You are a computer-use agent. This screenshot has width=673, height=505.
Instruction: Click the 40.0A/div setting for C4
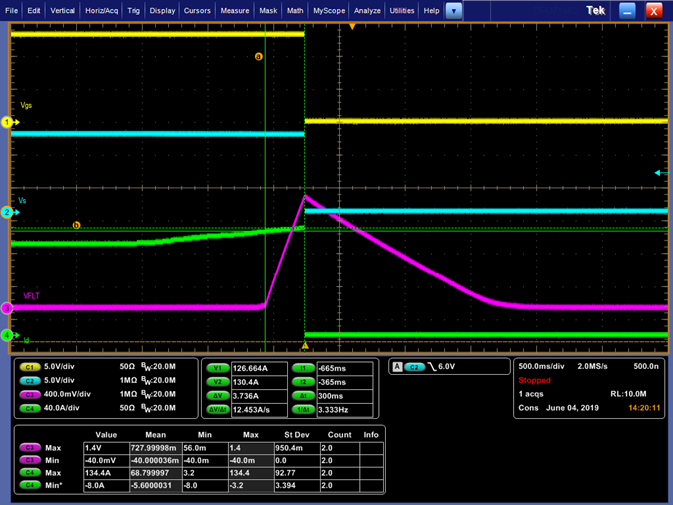(x=61, y=408)
